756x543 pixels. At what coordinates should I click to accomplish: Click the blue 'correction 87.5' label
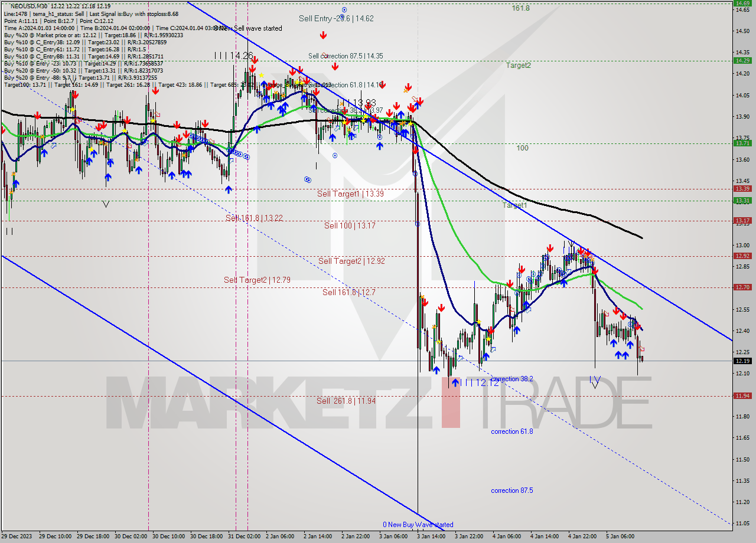point(512,490)
